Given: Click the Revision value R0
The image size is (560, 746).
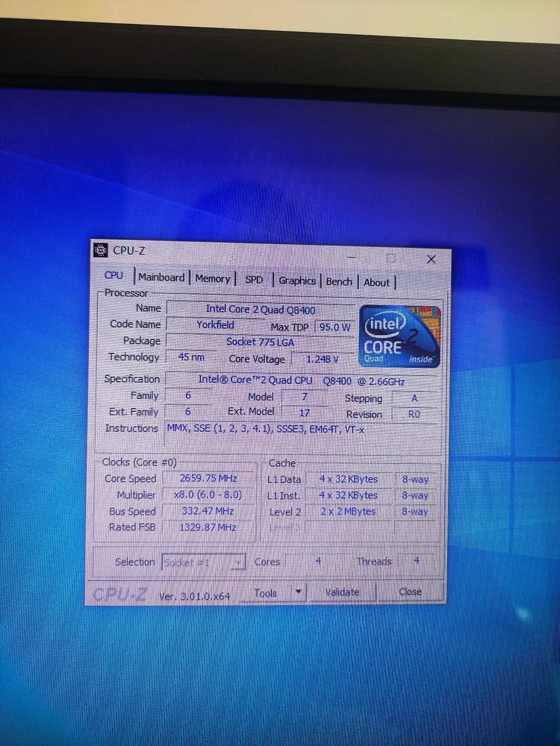Looking at the screenshot, I should (414, 414).
